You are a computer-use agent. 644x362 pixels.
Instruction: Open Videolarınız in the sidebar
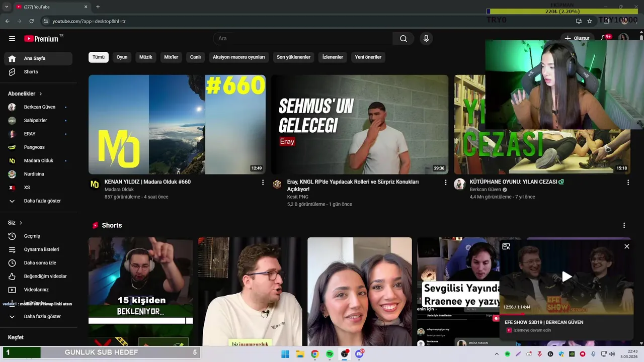click(x=38, y=290)
